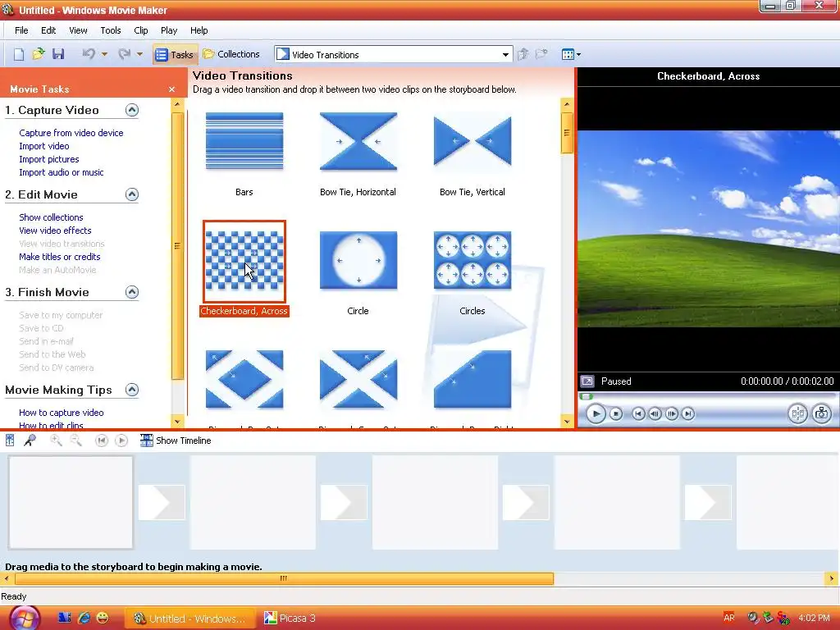Collapse the Edit Movie section
Image resolution: width=840 pixels, height=630 pixels.
132,194
